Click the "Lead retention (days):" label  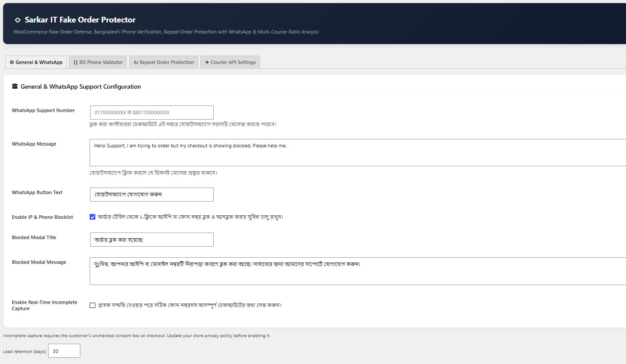click(x=24, y=352)
